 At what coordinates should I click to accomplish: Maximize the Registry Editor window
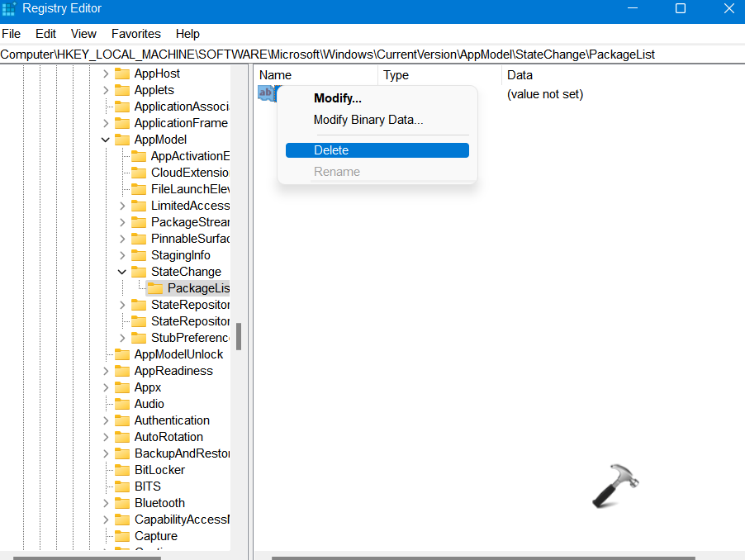[681, 8]
